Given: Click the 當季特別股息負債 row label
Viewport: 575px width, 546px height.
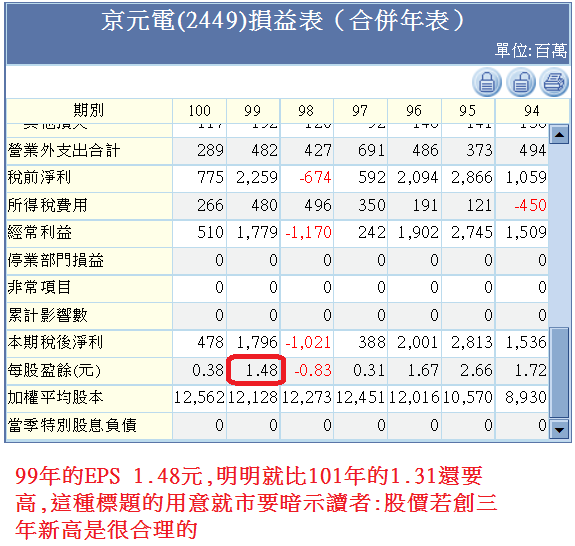Looking at the screenshot, I should click(x=72, y=425).
